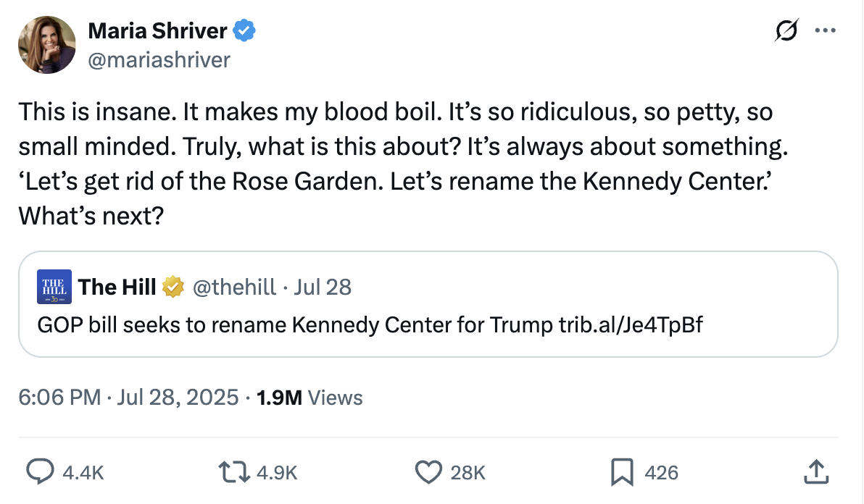
Task: Click Maria Shriver's profile avatar photo
Action: coord(47,45)
